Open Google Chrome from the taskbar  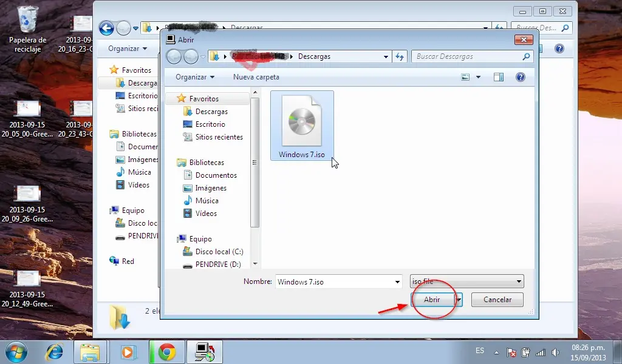tap(167, 352)
